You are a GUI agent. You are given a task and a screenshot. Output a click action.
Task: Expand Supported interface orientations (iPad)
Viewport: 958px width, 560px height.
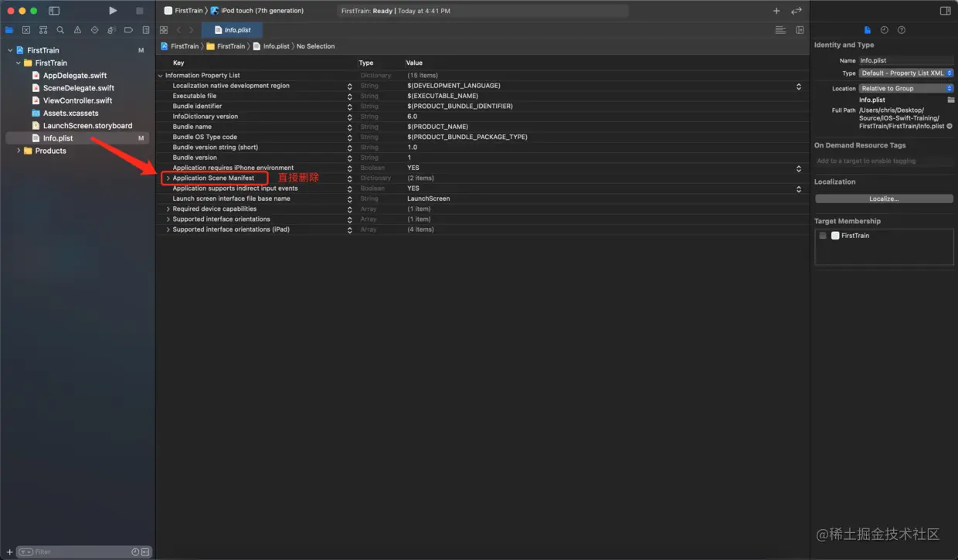point(168,229)
